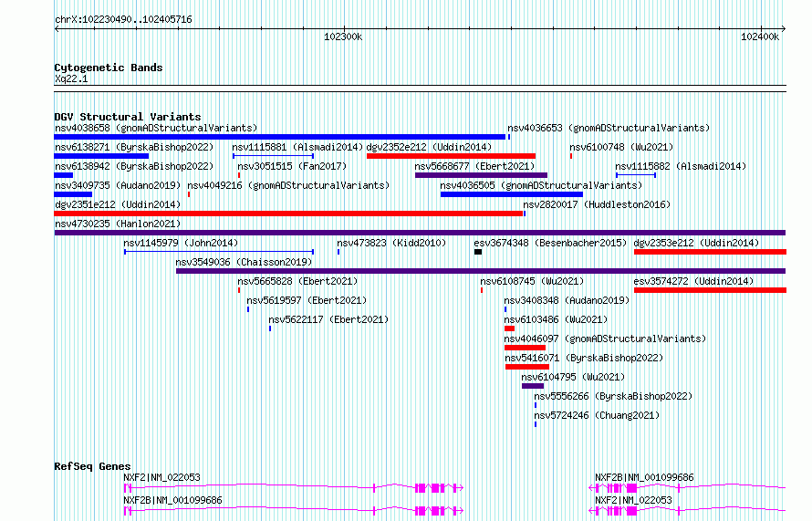Click the nsv6108745 (Wu2021) label

532,281
